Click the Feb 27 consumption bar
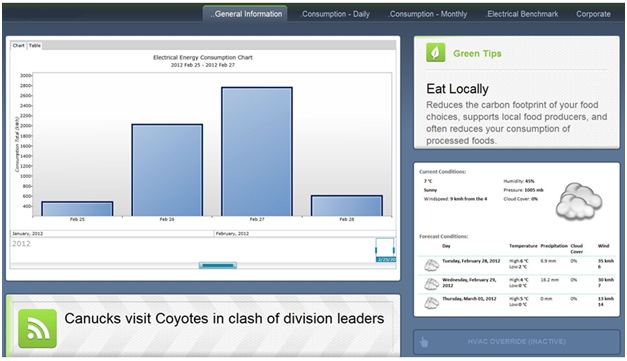Screen dimensions: 627x361 coord(257,152)
